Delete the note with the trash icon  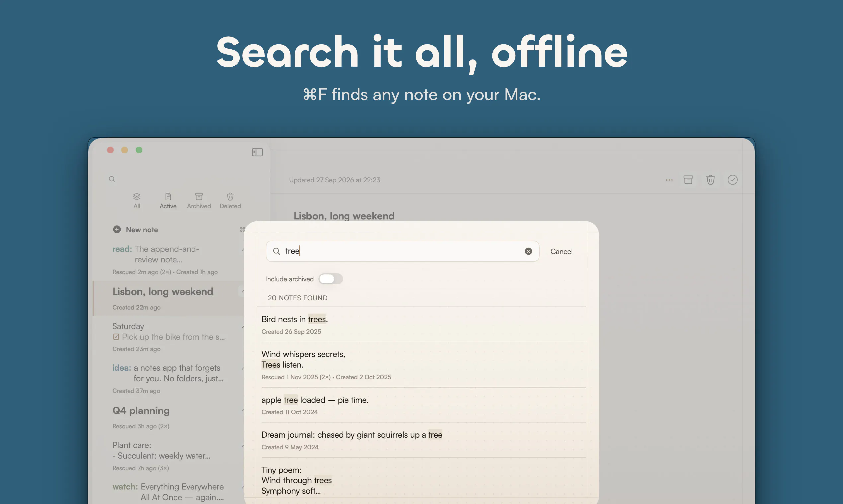[x=711, y=180]
